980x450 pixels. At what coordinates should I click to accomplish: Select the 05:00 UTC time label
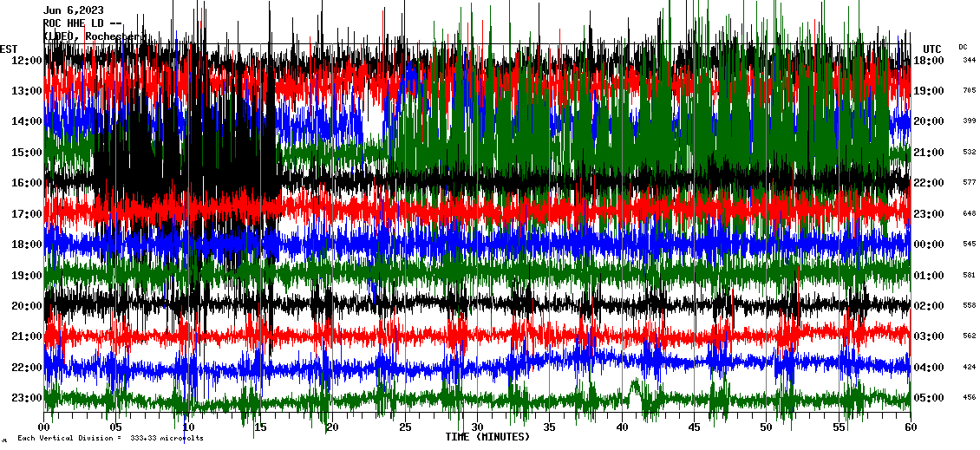[934, 398]
